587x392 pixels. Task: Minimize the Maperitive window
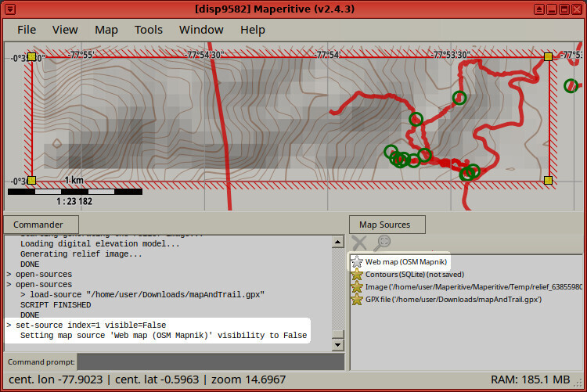552,9
